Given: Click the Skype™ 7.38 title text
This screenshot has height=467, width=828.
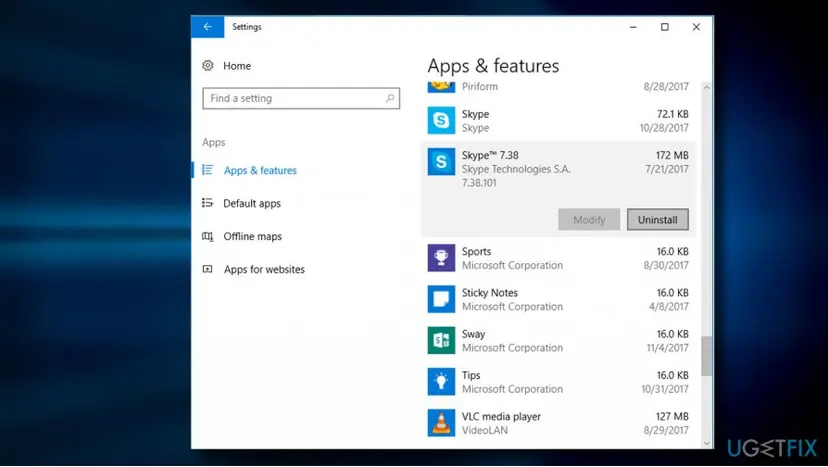Looking at the screenshot, I should pyautogui.click(x=490, y=155).
